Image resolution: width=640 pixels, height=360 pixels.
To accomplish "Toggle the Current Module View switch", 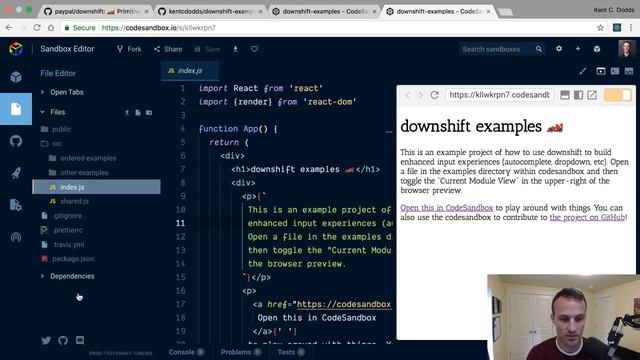I will (x=618, y=95).
